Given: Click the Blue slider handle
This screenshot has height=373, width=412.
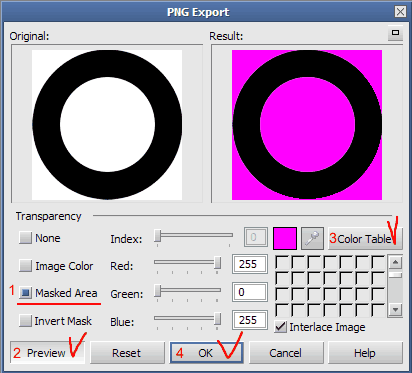Looking at the screenshot, I should [x=217, y=319].
